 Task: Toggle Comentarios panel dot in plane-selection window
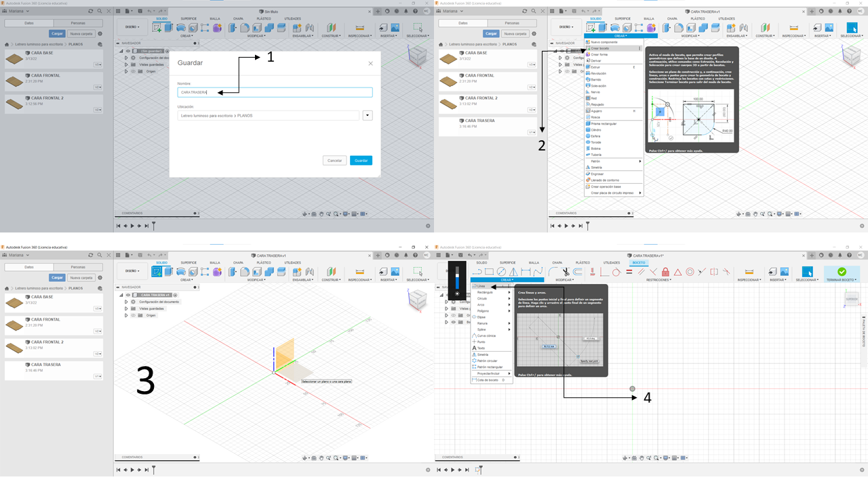195,457
